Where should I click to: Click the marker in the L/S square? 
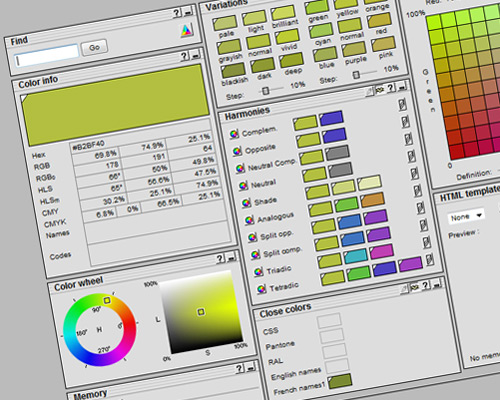pyautogui.click(x=201, y=312)
